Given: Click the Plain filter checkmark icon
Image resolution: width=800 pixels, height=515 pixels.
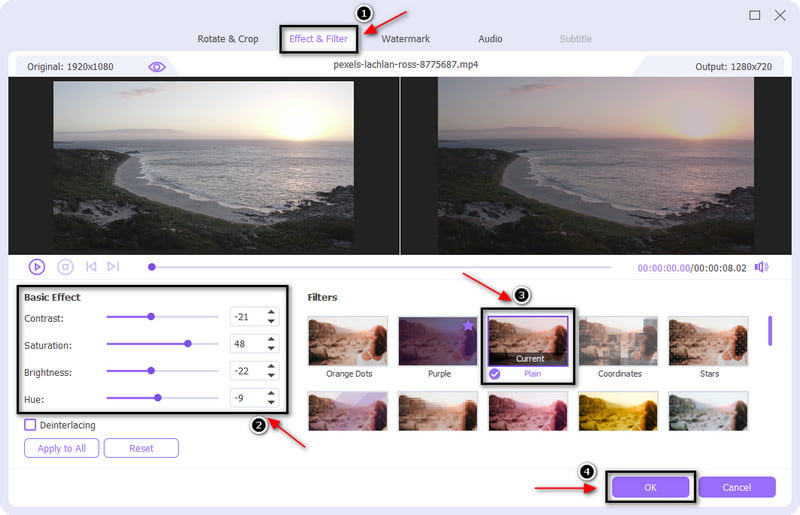Looking at the screenshot, I should (x=494, y=374).
